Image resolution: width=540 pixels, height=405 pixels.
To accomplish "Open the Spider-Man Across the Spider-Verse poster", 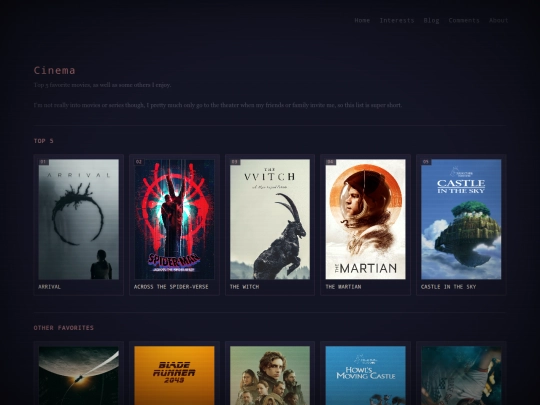I will pos(174,219).
